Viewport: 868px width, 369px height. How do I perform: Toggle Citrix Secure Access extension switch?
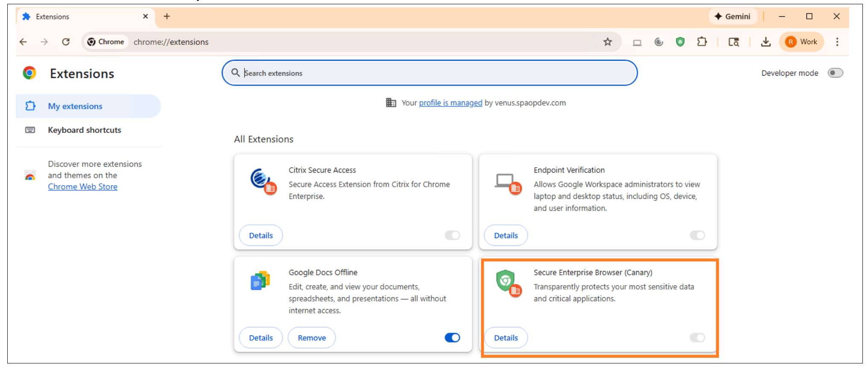(452, 235)
